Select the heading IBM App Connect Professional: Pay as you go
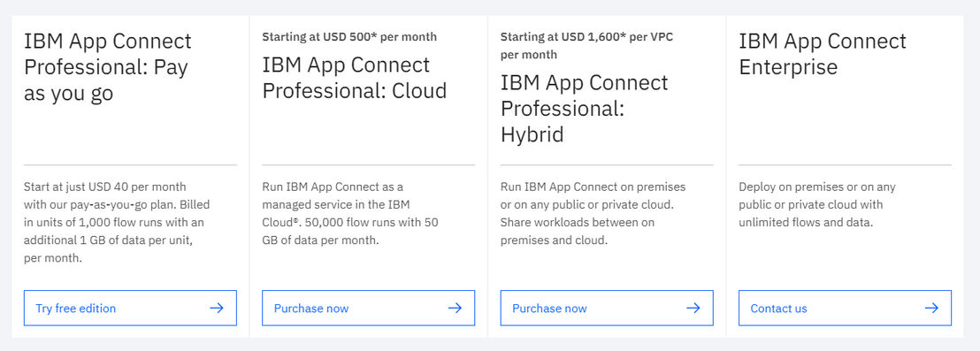This screenshot has width=980, height=351. point(108,67)
